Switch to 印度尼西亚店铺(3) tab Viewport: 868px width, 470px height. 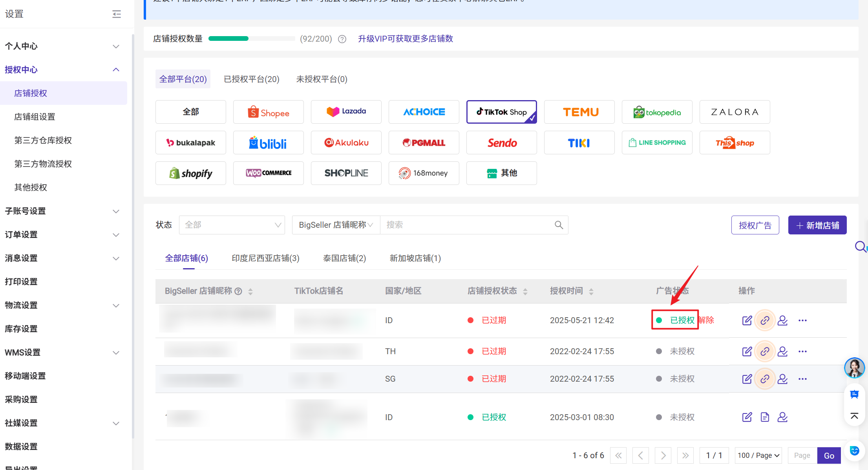pyautogui.click(x=266, y=258)
